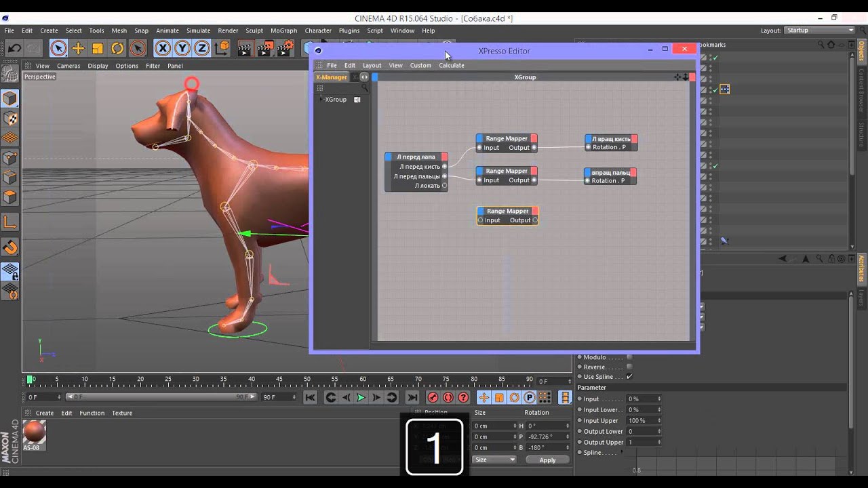Open keyframe help question mark icon

[463, 398]
